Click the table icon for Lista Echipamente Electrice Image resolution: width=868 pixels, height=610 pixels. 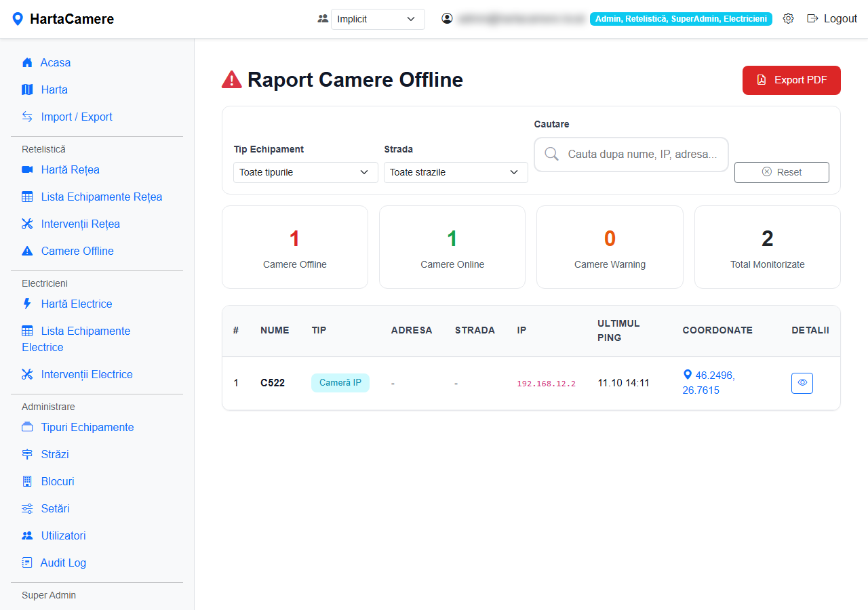[27, 331]
